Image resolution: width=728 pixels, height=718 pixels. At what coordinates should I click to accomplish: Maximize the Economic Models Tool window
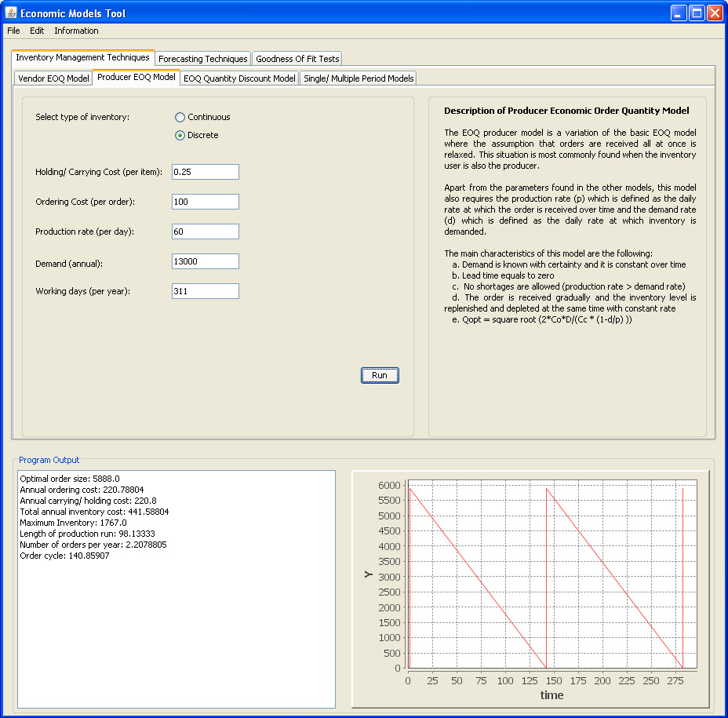(x=697, y=13)
